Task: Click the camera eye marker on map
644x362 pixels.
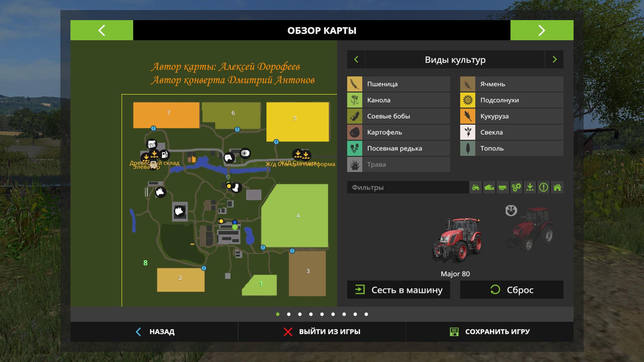Action: (246, 153)
